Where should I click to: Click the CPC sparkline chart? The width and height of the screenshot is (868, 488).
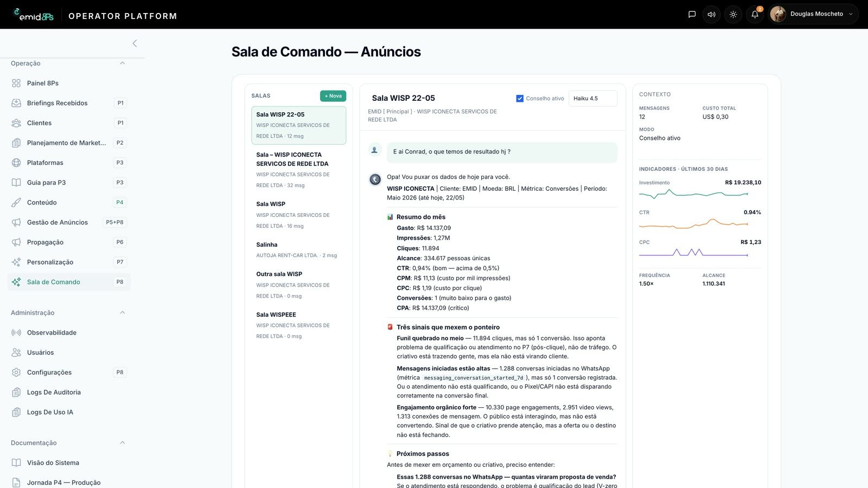(x=693, y=252)
